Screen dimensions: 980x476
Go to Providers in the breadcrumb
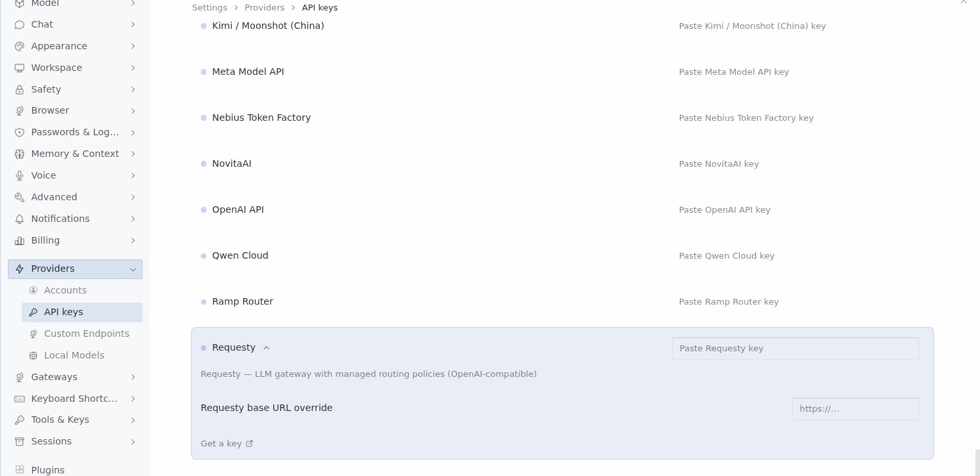[x=265, y=8]
